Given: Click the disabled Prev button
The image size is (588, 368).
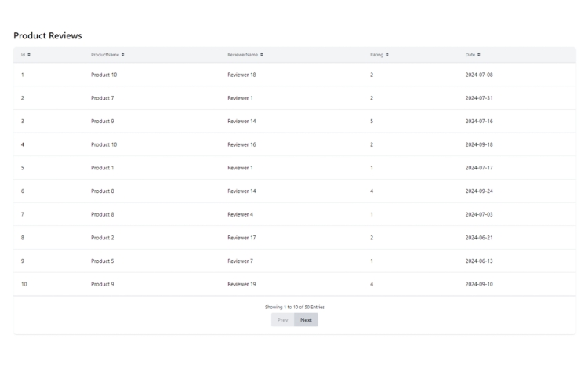Looking at the screenshot, I should click(x=283, y=320).
